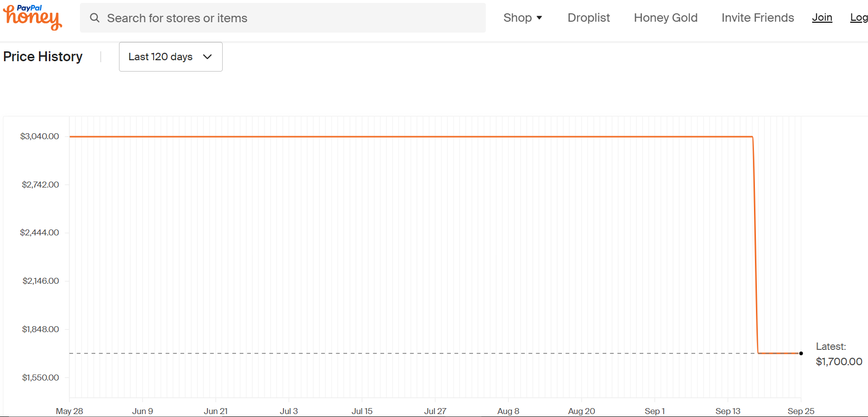Click the Join link
Image resolution: width=868 pixels, height=417 pixels.
(x=822, y=18)
